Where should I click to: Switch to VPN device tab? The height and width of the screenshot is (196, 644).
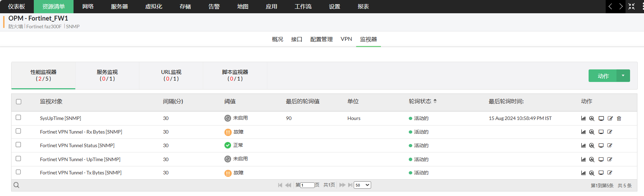click(x=346, y=39)
